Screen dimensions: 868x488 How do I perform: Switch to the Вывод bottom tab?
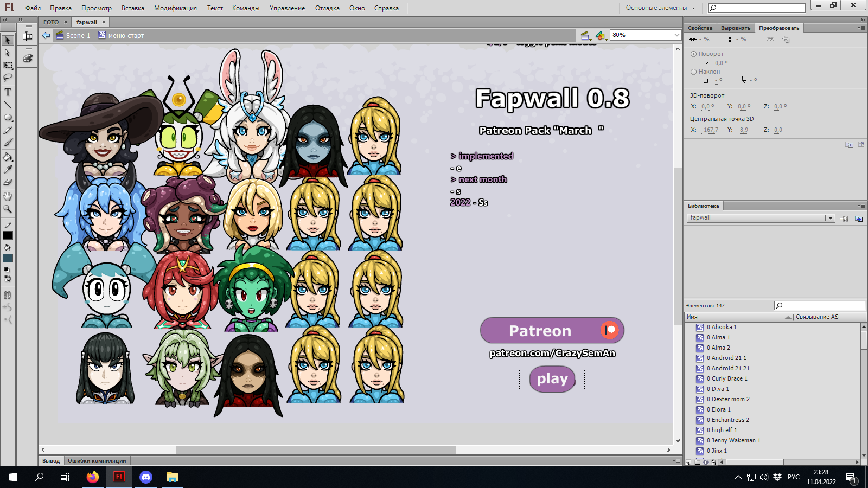click(x=51, y=461)
